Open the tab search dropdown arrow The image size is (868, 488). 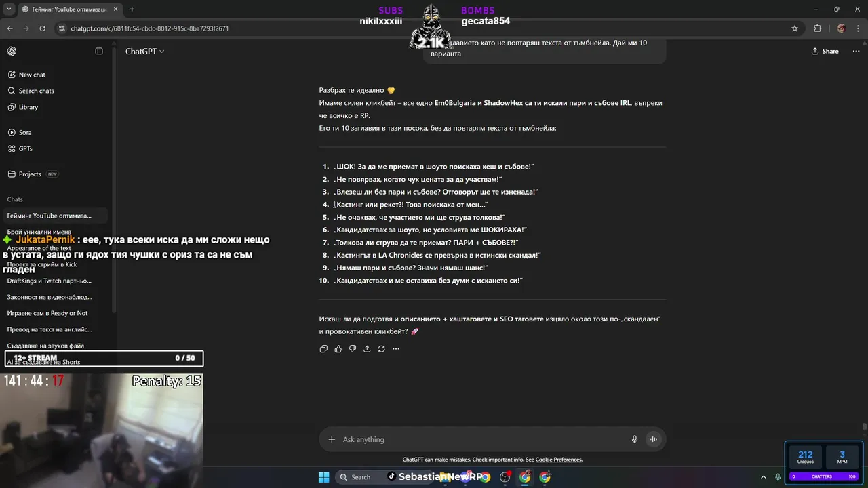[x=7, y=9]
